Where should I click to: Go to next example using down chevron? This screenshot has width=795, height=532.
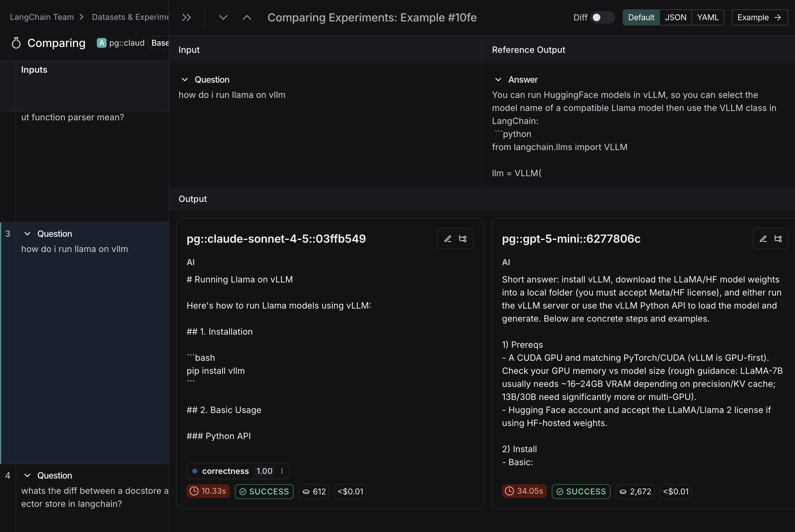pyautogui.click(x=223, y=17)
